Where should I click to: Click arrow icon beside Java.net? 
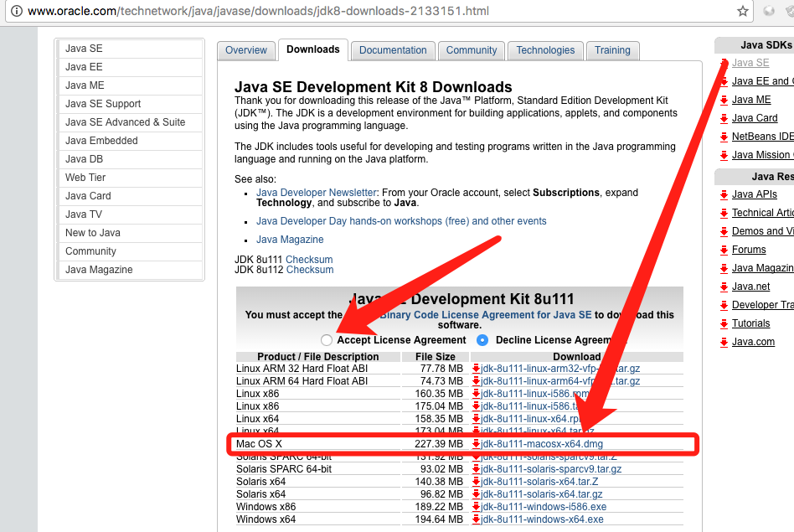724,287
